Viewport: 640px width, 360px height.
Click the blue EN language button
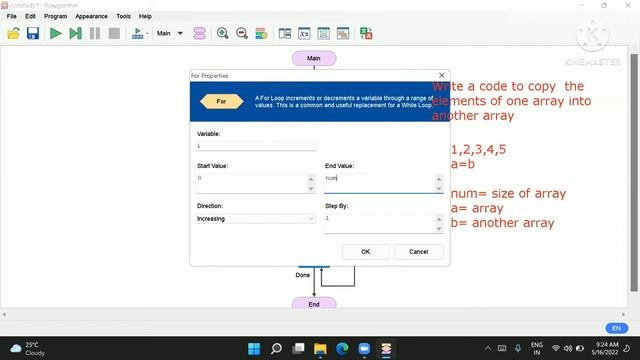pyautogui.click(x=616, y=328)
